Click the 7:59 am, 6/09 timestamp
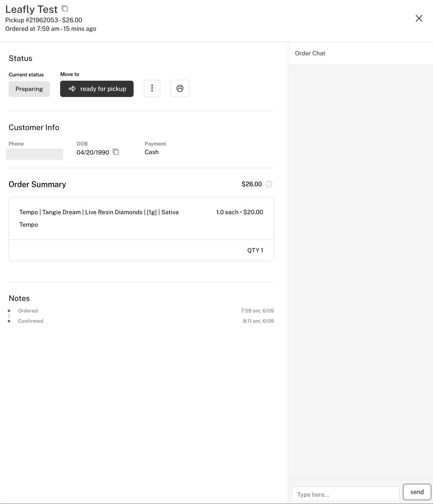 (x=257, y=311)
